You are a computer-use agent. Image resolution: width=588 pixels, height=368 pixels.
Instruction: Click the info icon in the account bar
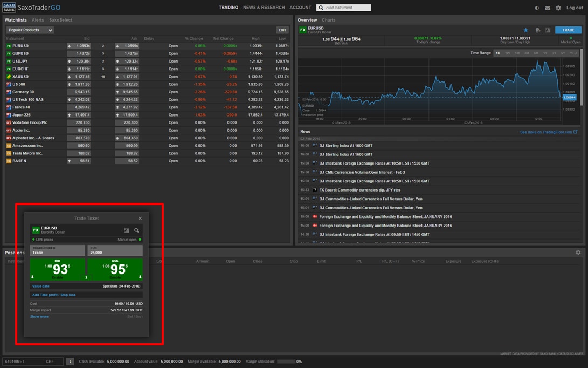(70, 362)
